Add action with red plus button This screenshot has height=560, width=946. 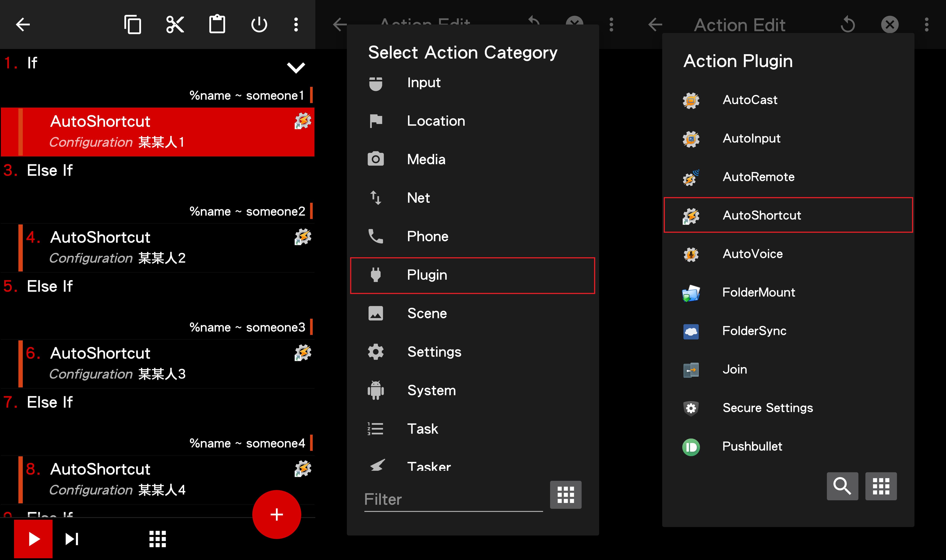[276, 514]
